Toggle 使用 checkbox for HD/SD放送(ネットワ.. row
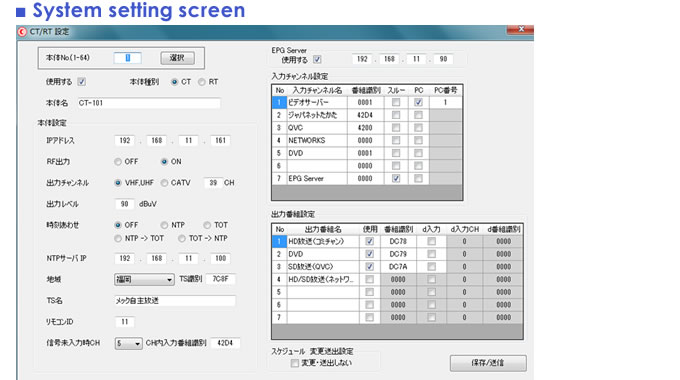Viewport: 680px width, 380px height. (369, 279)
